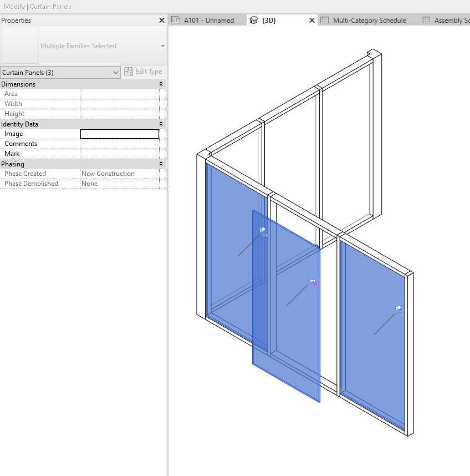This screenshot has height=476, width=470.
Task: Close the Properties palette
Action: tap(161, 20)
